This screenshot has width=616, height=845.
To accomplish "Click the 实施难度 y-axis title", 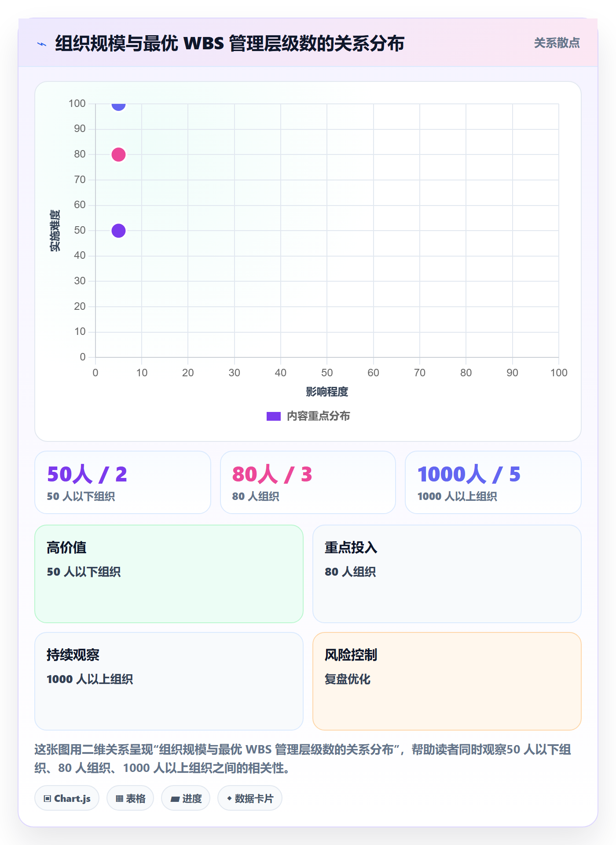I will (55, 231).
